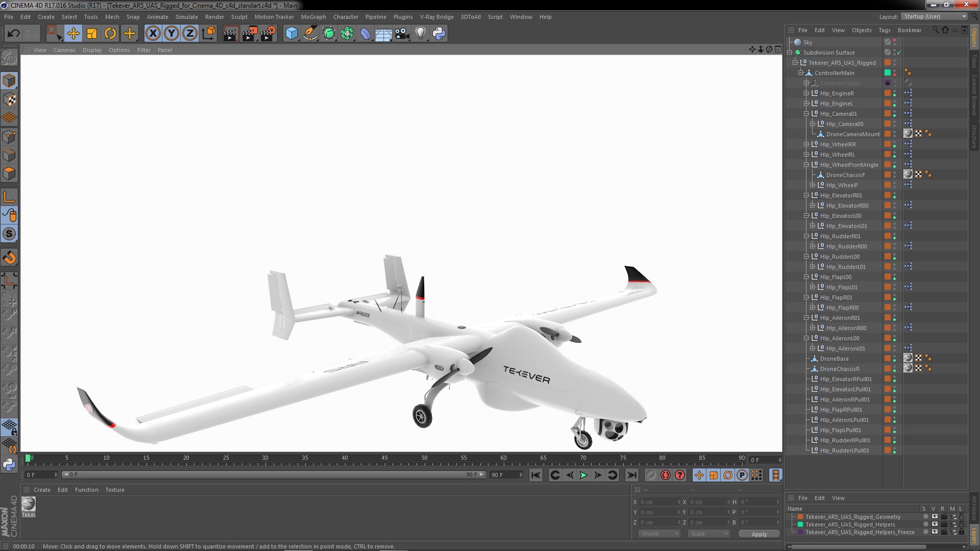Click the Coordinate System icon
Image resolution: width=980 pixels, height=551 pixels.
tap(209, 34)
